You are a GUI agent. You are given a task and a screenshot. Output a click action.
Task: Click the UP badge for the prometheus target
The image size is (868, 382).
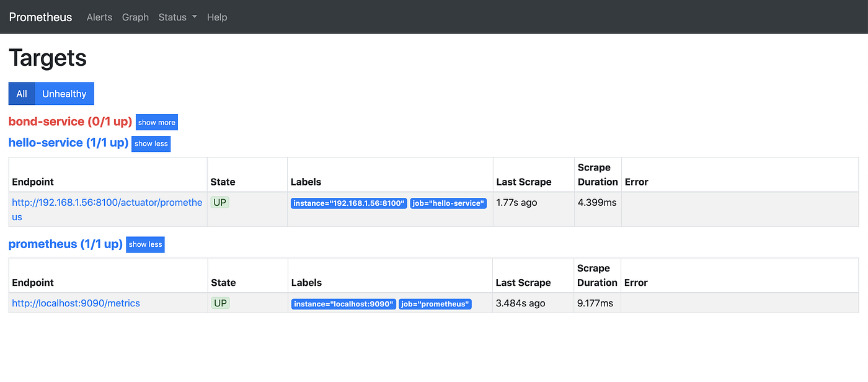(220, 303)
